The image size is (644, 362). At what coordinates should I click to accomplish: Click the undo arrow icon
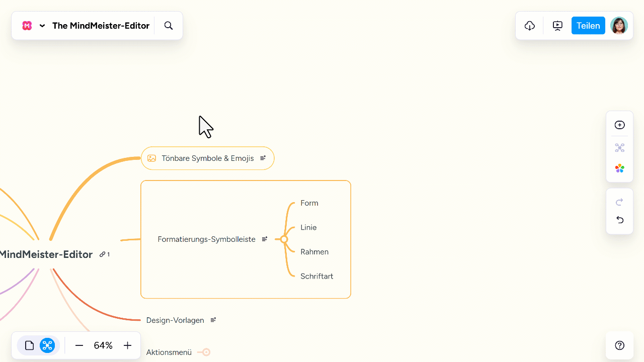coord(620,220)
